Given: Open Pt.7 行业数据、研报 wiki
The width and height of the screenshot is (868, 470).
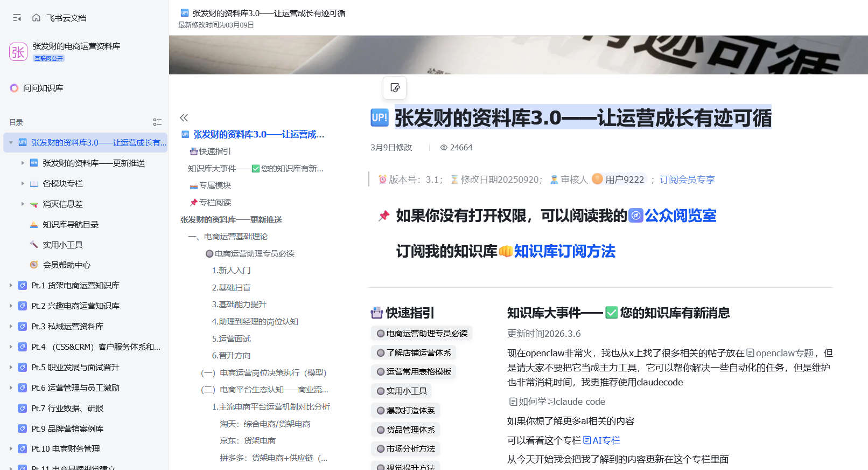Looking at the screenshot, I should click(x=67, y=408).
